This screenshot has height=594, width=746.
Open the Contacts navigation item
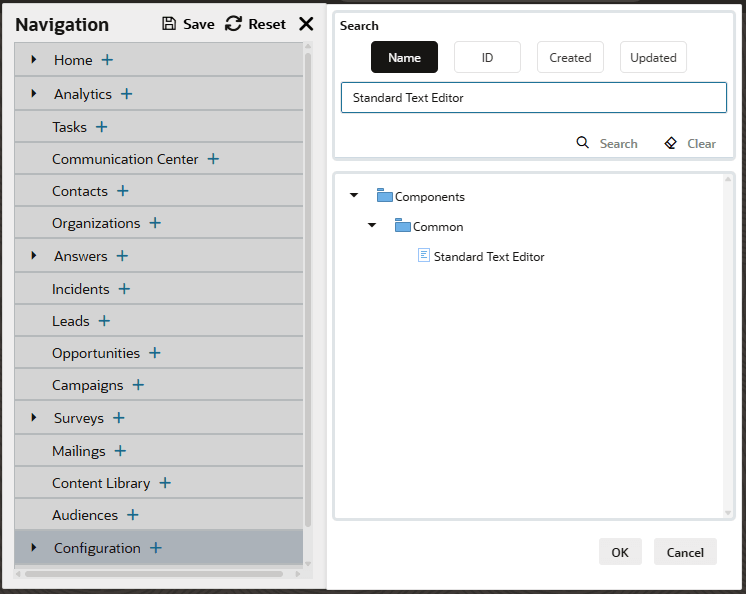[80, 191]
